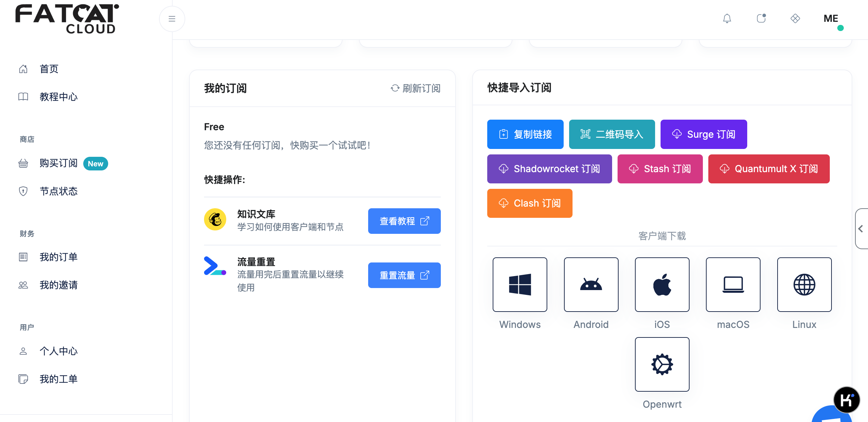
Task: Click 流量重置 title text
Action: [256, 262]
